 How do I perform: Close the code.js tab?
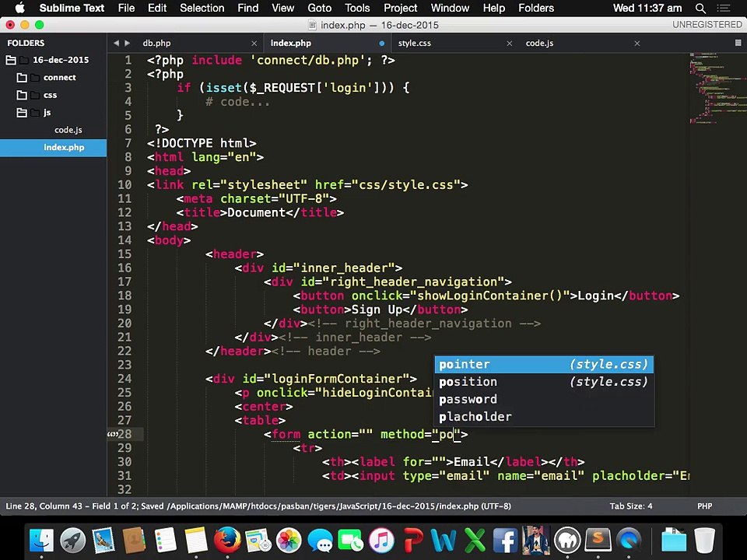coord(637,44)
